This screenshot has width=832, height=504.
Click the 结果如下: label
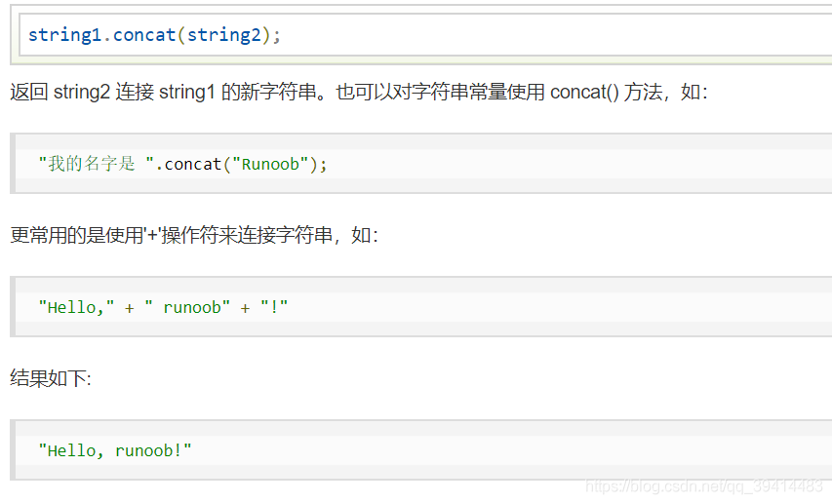51,378
